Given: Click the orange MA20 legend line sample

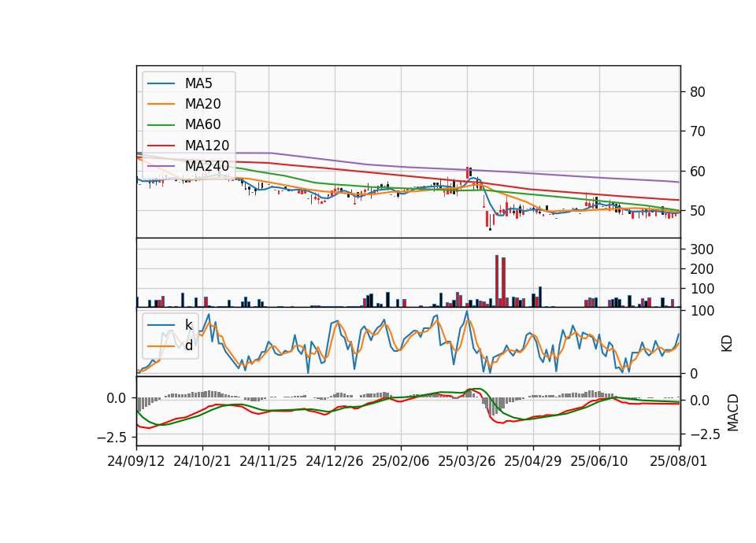Looking at the screenshot, I should (161, 104).
